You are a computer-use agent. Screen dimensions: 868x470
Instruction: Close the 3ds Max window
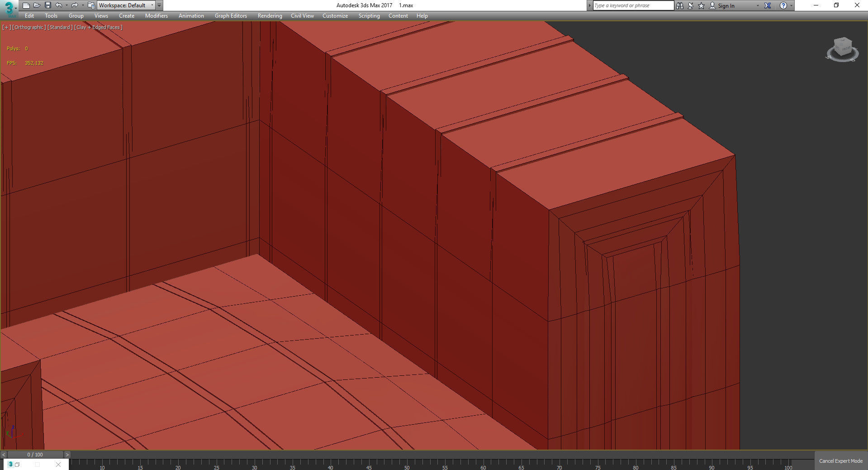pyautogui.click(x=857, y=5)
